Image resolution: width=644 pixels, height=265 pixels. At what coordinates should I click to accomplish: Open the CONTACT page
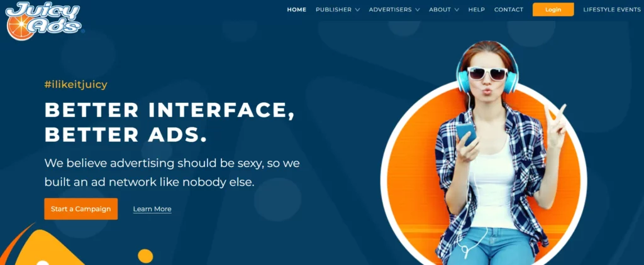508,10
